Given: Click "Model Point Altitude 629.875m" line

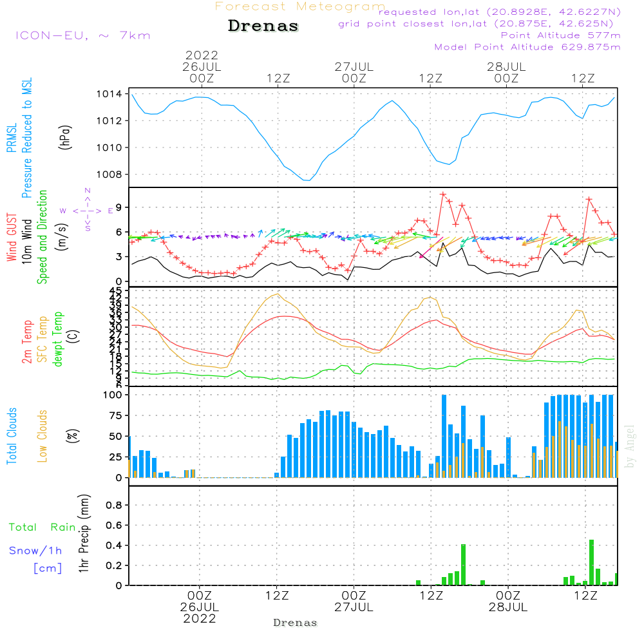Looking at the screenshot, I should tap(527, 47).
